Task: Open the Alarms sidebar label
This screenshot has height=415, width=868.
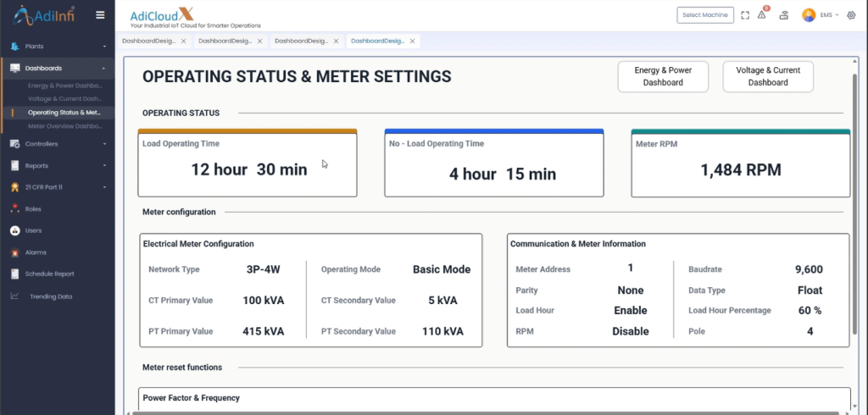Action: 36,252
